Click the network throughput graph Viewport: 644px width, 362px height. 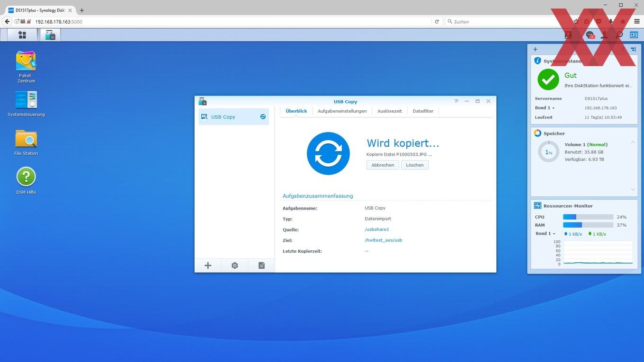tap(598, 253)
